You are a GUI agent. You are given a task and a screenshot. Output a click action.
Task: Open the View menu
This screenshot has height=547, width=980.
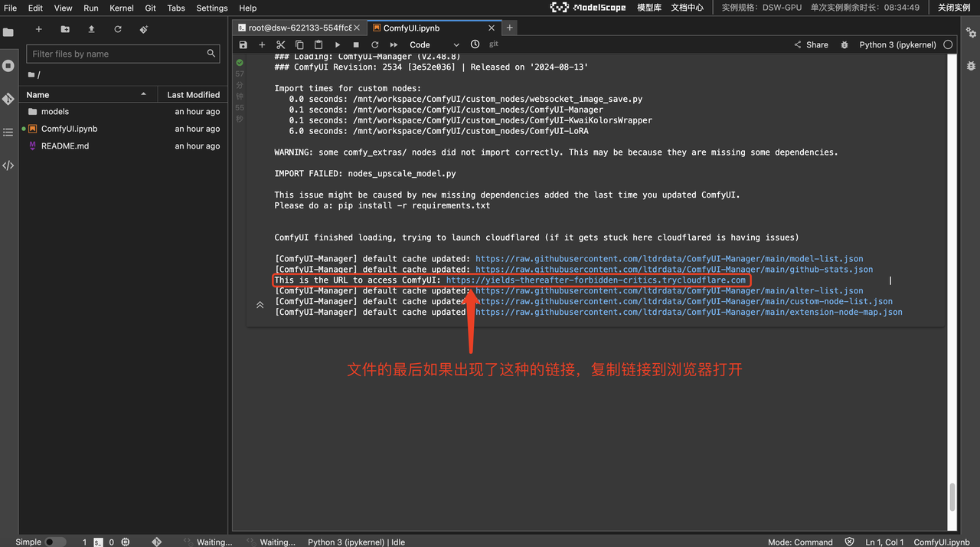(x=63, y=8)
